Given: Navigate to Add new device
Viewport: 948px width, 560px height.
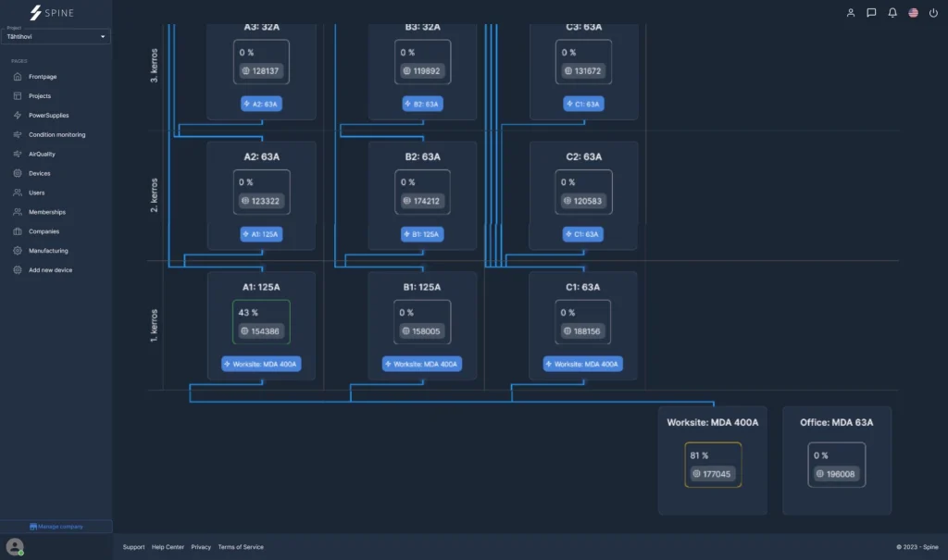Looking at the screenshot, I should [50, 270].
